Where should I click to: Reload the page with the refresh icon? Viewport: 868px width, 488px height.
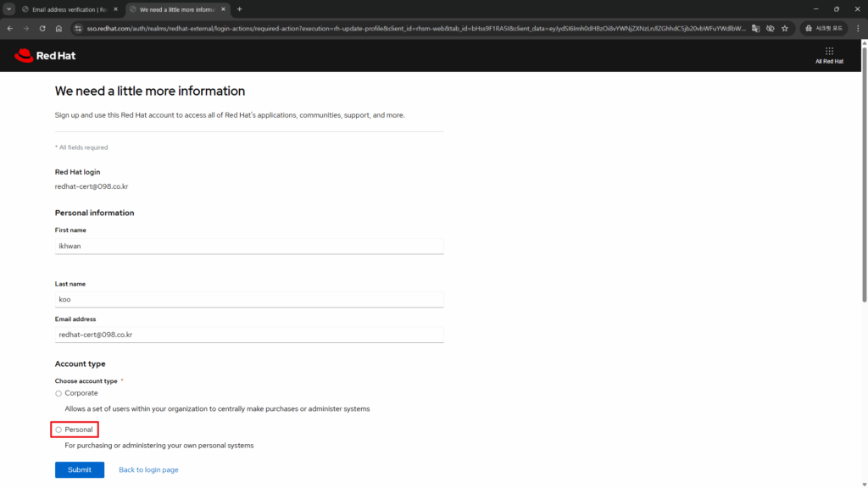pos(42,28)
